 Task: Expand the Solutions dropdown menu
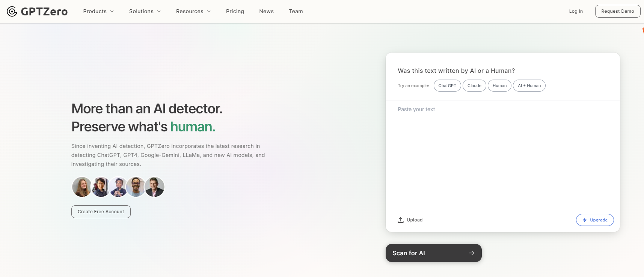click(145, 11)
